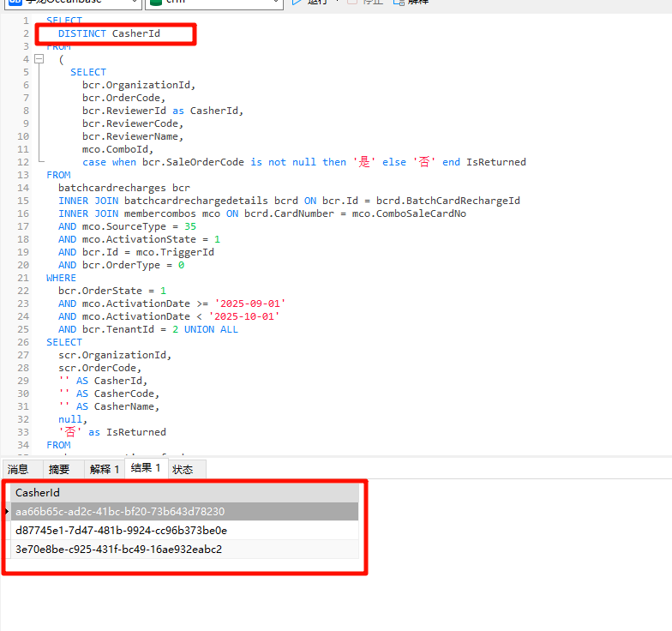Select result row starting with d87745e1

coord(121,531)
